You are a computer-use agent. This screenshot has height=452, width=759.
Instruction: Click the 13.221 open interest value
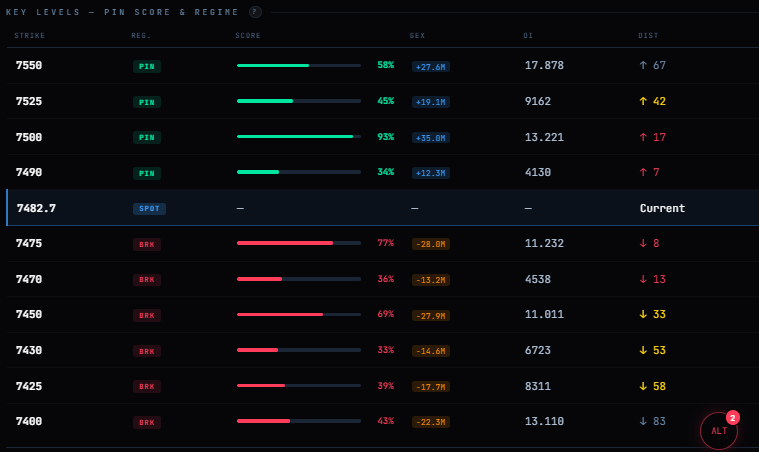(x=544, y=137)
